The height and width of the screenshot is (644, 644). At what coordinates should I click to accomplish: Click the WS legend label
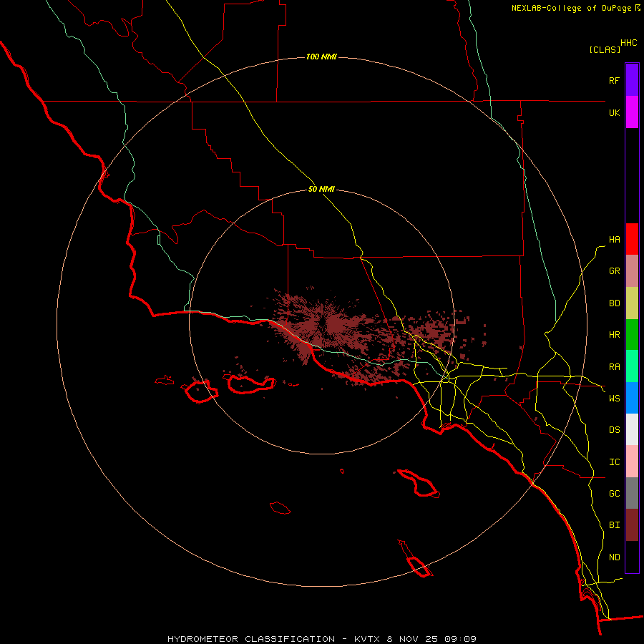pos(614,399)
